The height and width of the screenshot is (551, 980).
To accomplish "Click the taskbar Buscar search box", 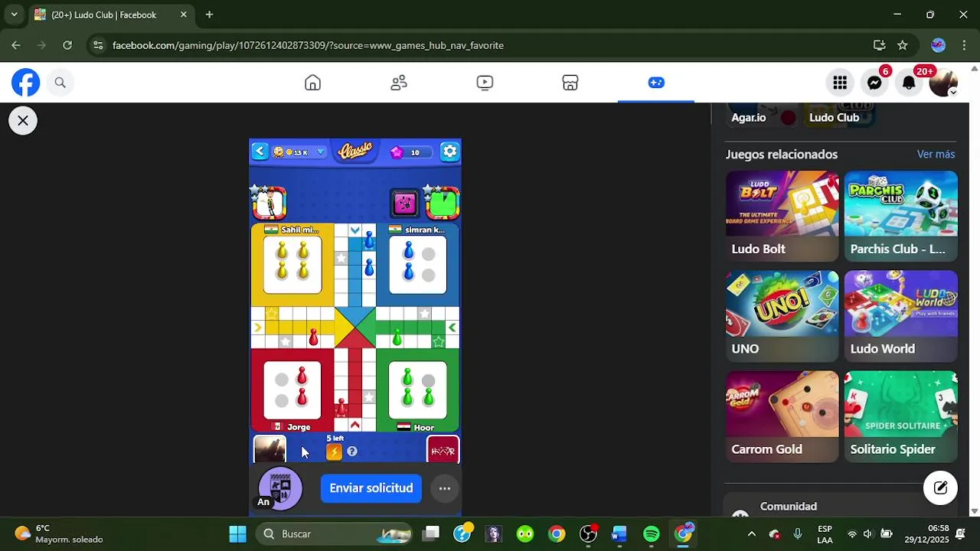I will click(x=335, y=533).
